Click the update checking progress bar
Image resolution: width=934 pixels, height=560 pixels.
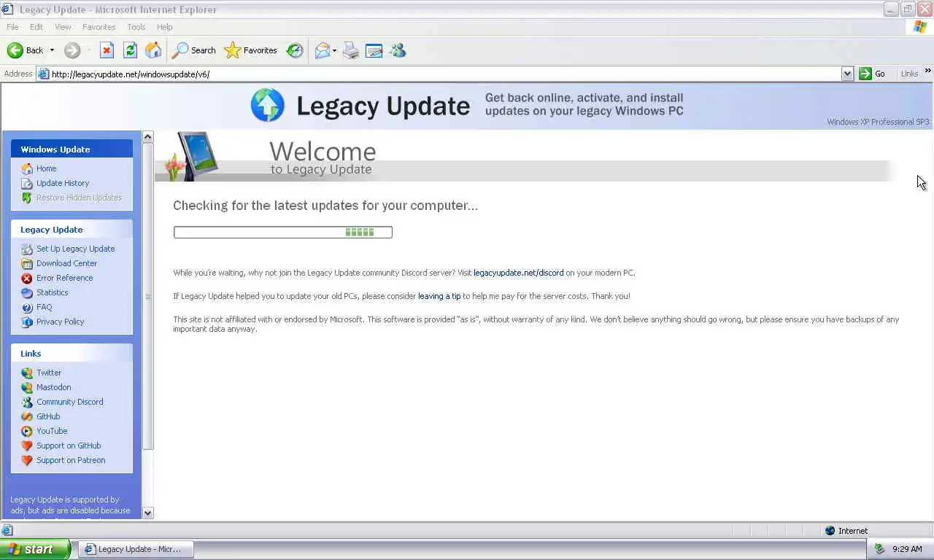point(283,232)
